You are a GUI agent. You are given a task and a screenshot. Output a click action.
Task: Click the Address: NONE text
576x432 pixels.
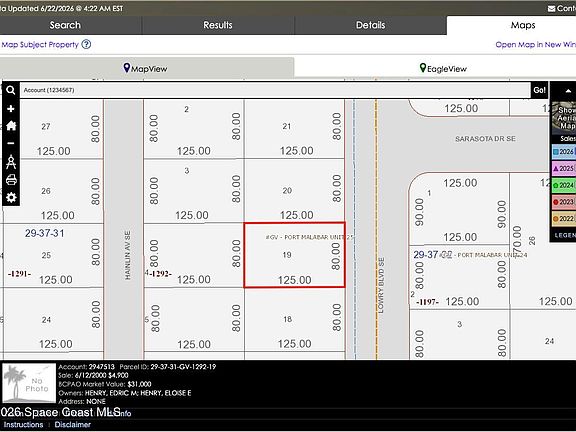point(82,401)
